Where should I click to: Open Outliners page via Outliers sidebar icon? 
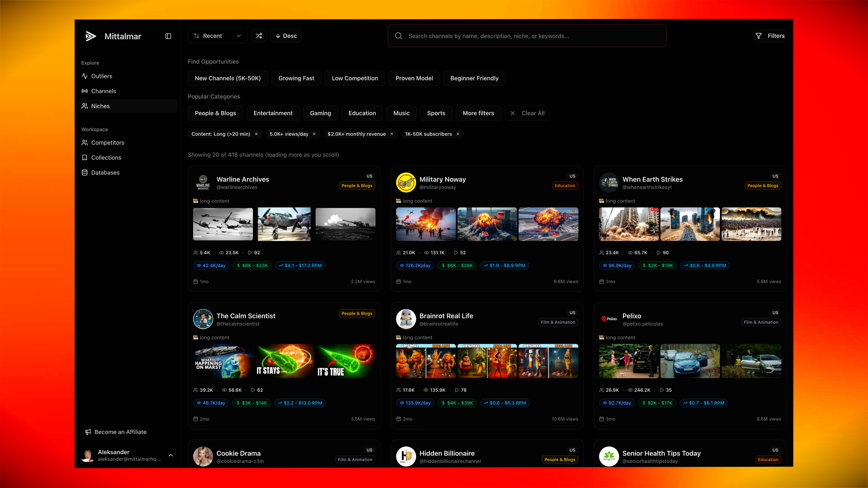(x=85, y=76)
